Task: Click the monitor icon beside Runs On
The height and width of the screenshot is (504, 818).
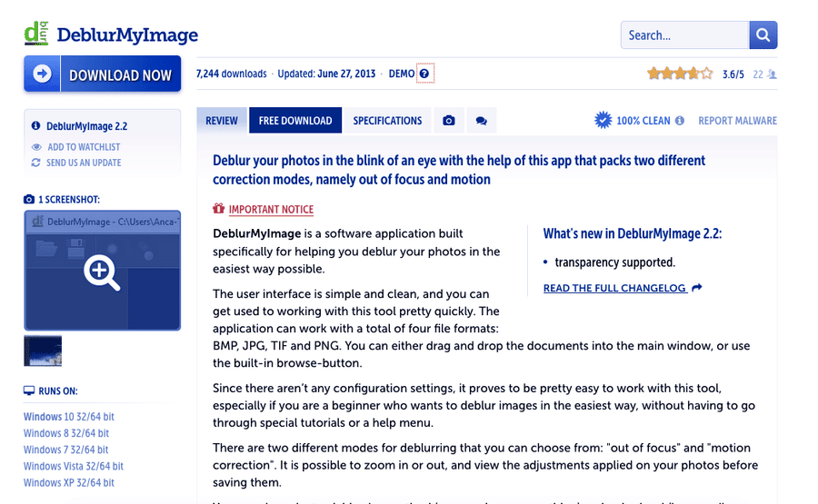Action: (29, 390)
